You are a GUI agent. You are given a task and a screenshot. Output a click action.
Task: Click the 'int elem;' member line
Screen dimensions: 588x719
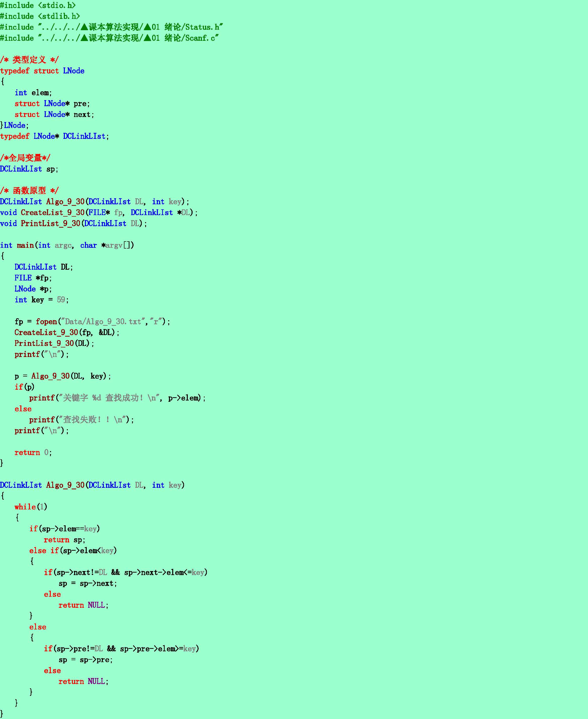coord(33,93)
